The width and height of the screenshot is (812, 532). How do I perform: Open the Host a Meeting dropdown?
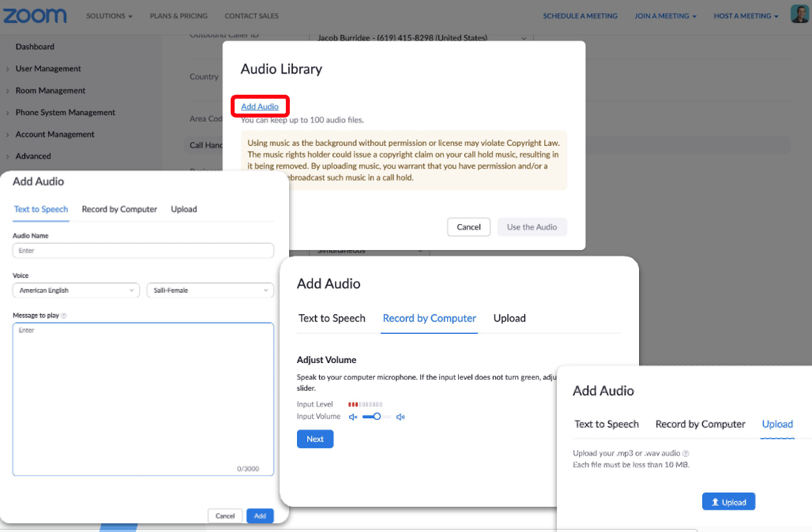coord(746,16)
